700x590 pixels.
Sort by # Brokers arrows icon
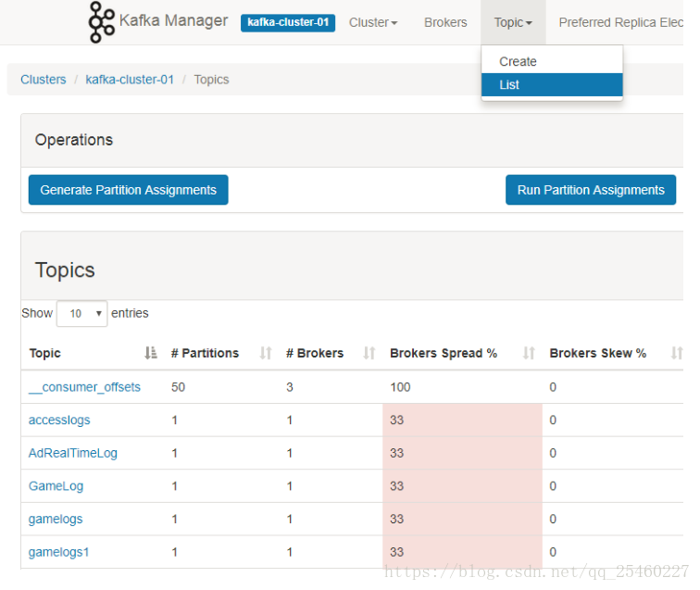(x=369, y=353)
